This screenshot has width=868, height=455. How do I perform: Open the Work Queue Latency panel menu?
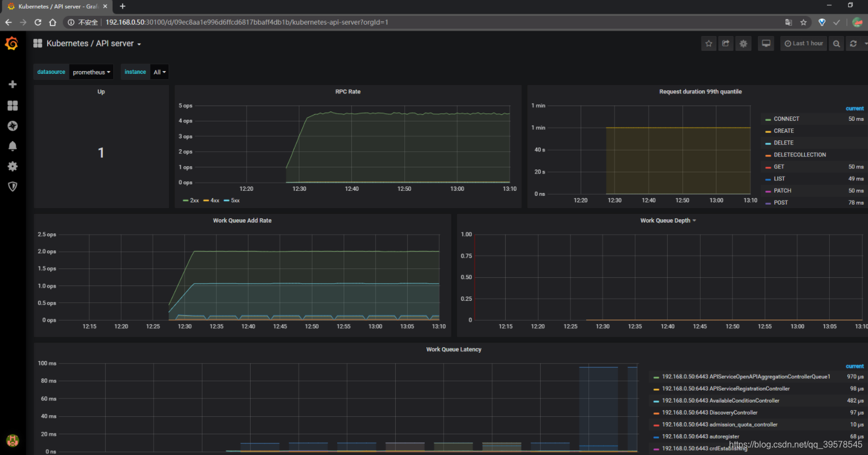454,349
